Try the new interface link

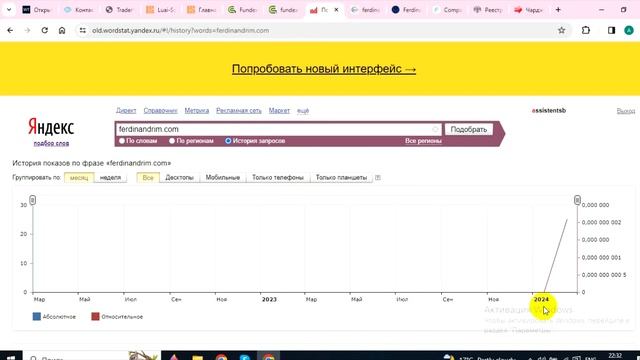(324, 69)
